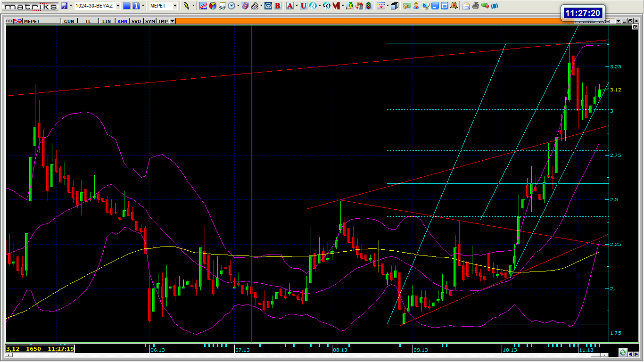
Task: Click the save (floppy disk) icon
Action: pos(64,6)
